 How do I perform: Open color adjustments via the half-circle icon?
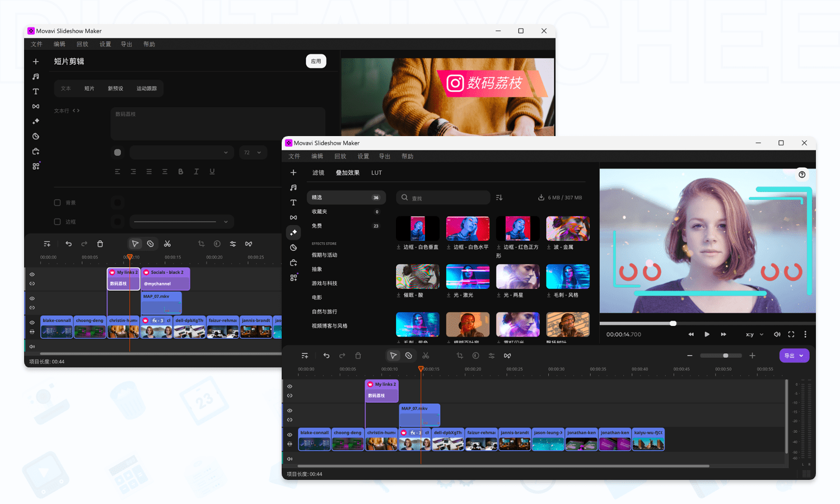[x=293, y=247]
